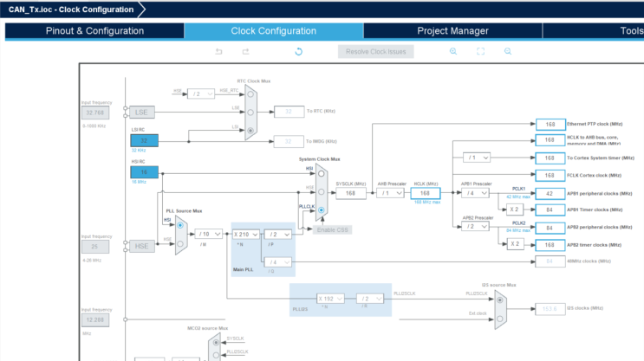Click the circular reset clock icon

coord(298,51)
